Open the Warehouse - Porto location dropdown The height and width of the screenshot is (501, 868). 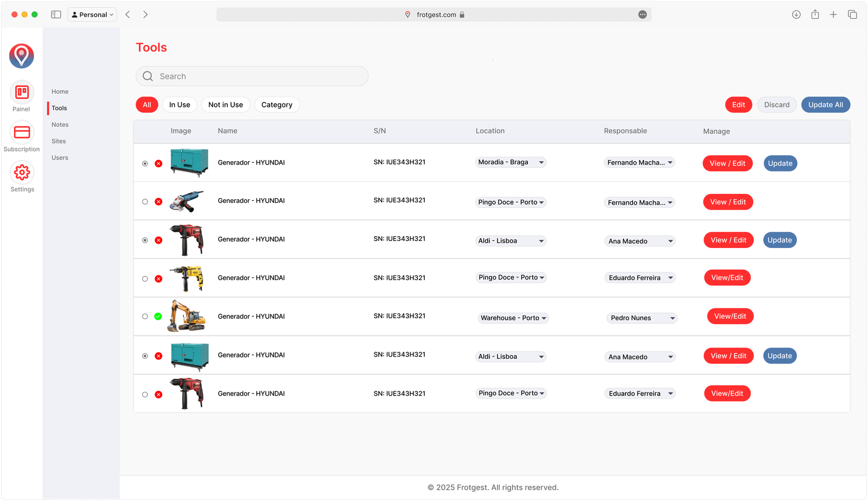tap(513, 318)
